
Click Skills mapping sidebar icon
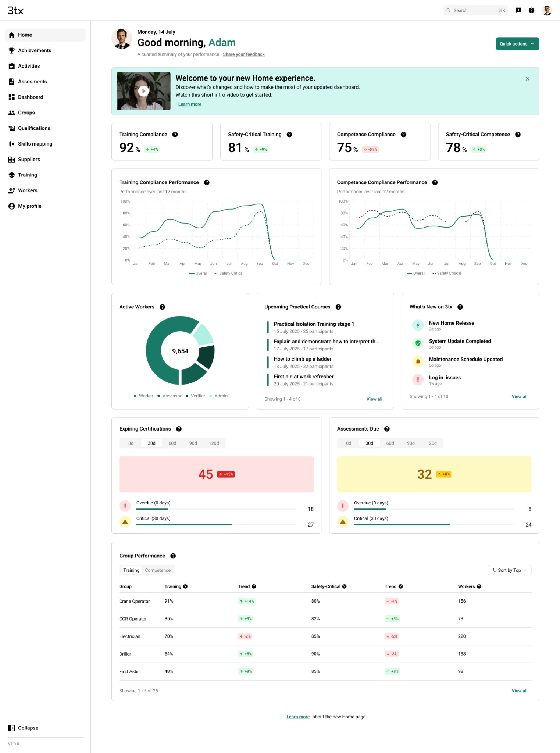point(12,144)
